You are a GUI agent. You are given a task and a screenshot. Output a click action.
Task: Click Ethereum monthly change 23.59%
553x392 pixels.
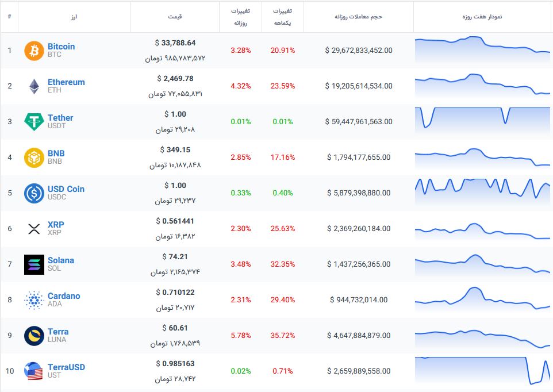[282, 86]
